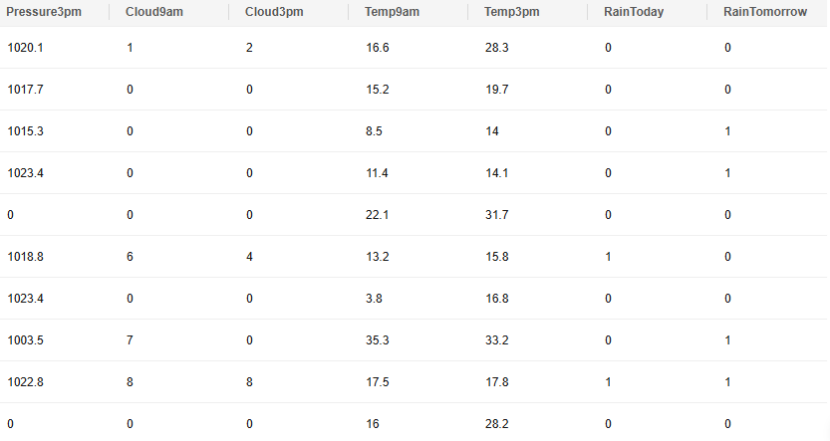Click the Temp3pm value 19.7
The height and width of the screenshot is (441, 830).
click(496, 90)
